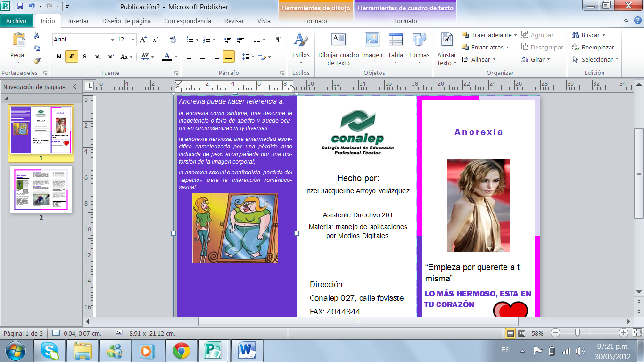Collapse the Navegación de páginas pane
Viewport: 644px width, 362px height.
[74, 87]
